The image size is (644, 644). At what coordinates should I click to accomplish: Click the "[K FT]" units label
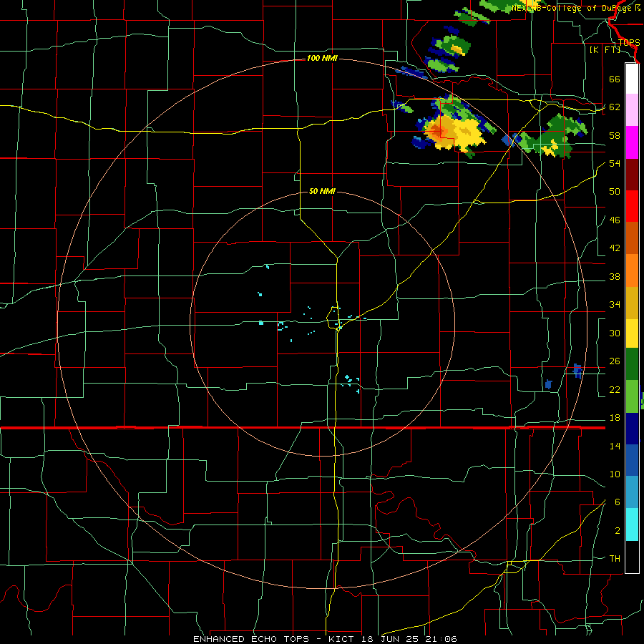(x=605, y=50)
